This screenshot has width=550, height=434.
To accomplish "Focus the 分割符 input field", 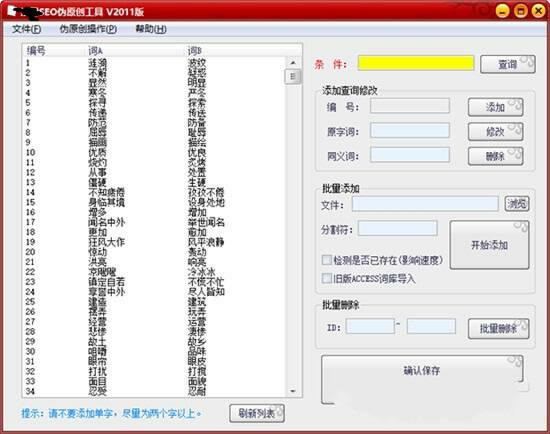I will tap(398, 228).
